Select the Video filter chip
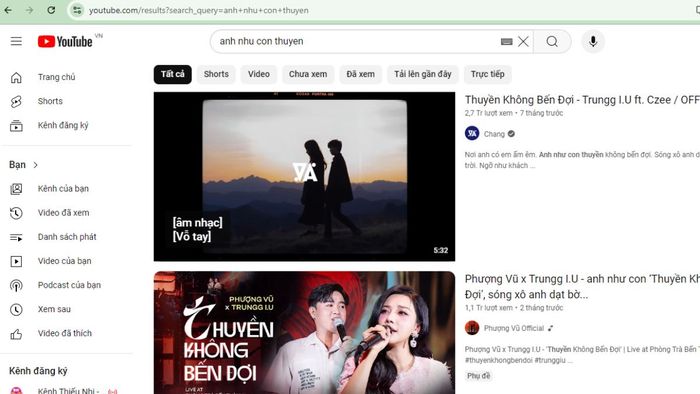The width and height of the screenshot is (700, 394). coord(259,74)
